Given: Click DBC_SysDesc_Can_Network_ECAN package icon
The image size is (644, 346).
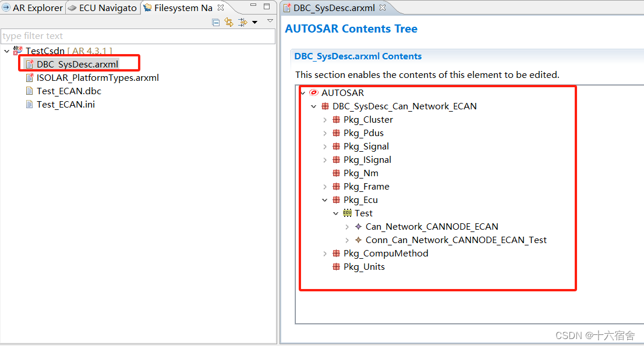Looking at the screenshot, I should [325, 106].
